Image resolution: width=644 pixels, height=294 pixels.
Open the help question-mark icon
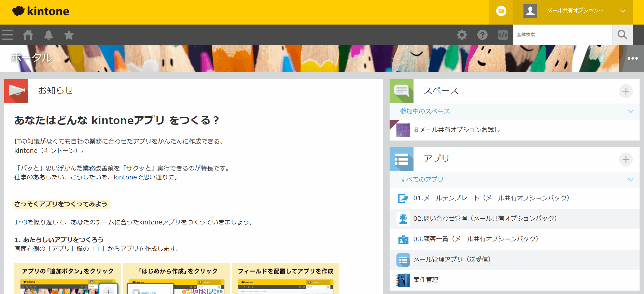click(482, 35)
